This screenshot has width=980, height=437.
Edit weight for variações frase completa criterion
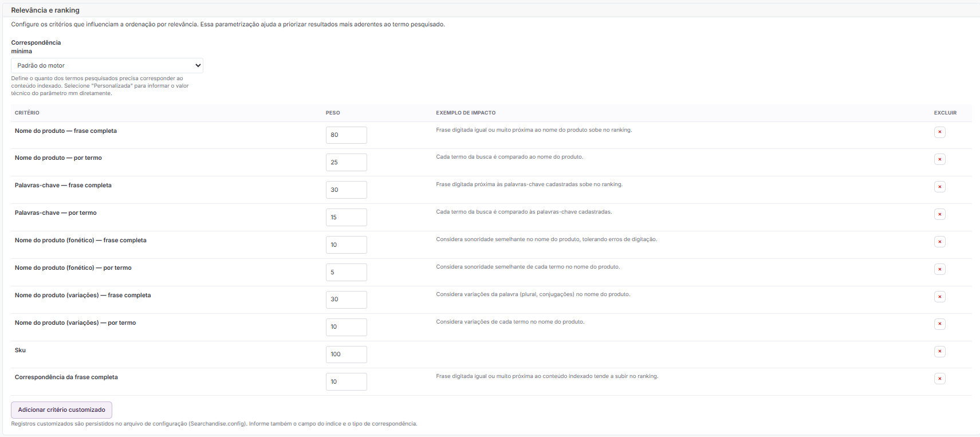347,300
